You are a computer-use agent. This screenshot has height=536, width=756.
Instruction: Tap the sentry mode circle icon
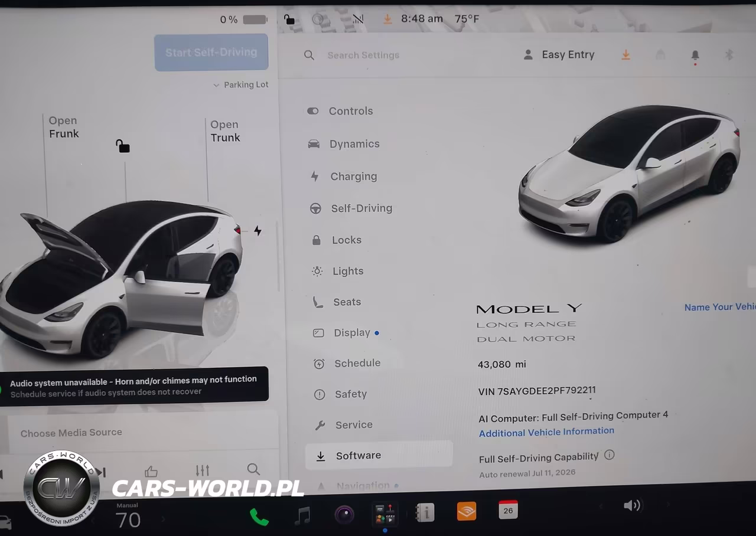tap(318, 19)
